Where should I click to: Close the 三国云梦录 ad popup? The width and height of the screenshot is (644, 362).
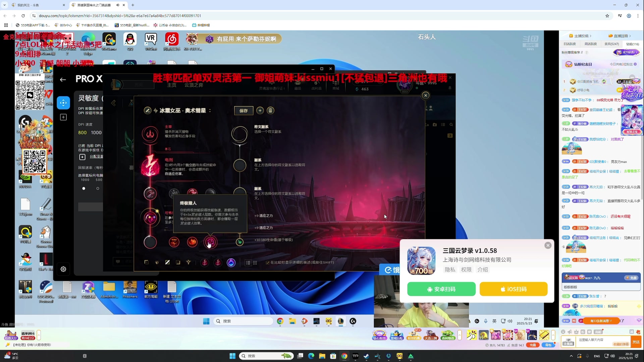coord(548,245)
